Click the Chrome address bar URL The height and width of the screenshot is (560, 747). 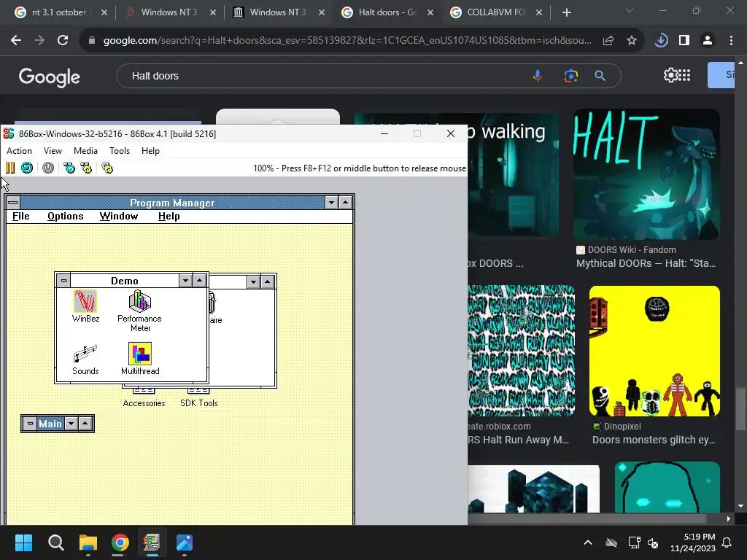tap(347, 41)
